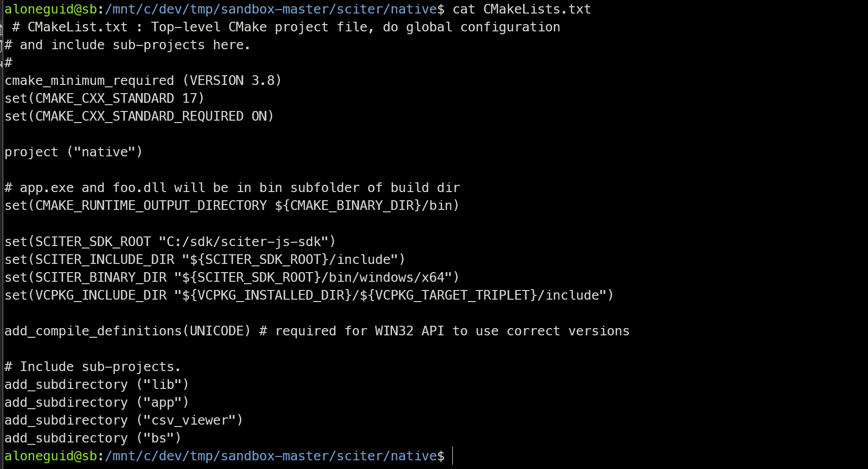Viewport: 868px width, 469px height.
Task: Click the add_subdirectory ("lib") line
Action: click(x=97, y=385)
